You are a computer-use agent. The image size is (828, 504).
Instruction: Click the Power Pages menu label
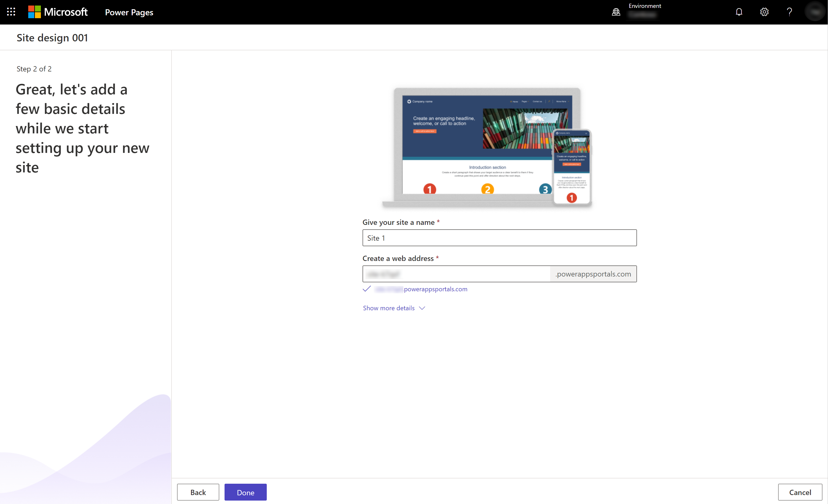click(x=130, y=11)
